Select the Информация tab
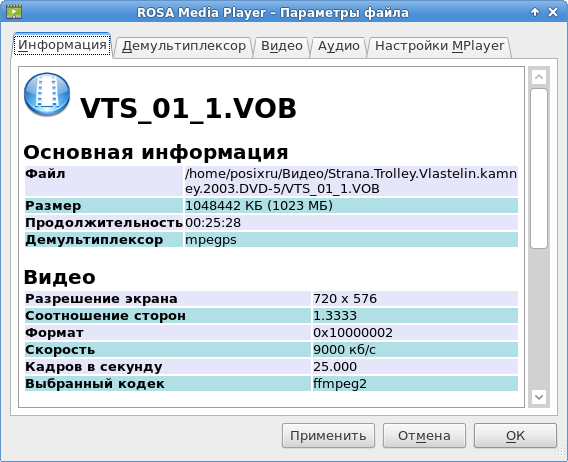Viewport: 568px width, 462px height. point(62,45)
